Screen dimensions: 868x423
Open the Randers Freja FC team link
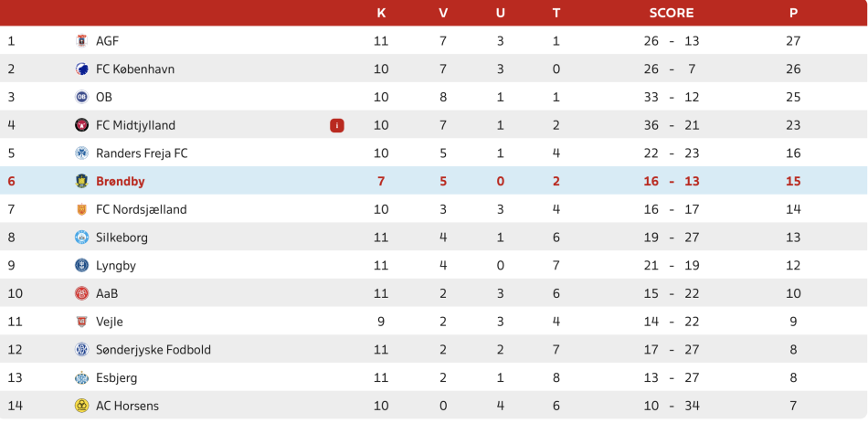coord(141,153)
